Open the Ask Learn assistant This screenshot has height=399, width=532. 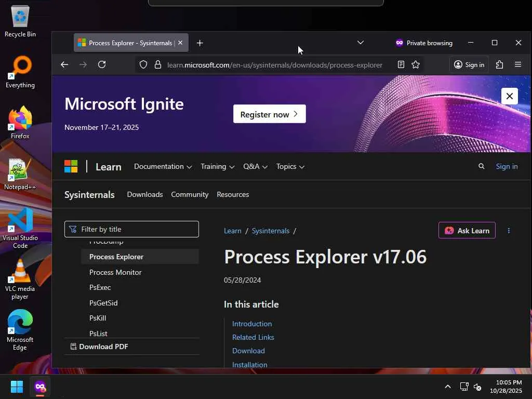[x=467, y=230]
